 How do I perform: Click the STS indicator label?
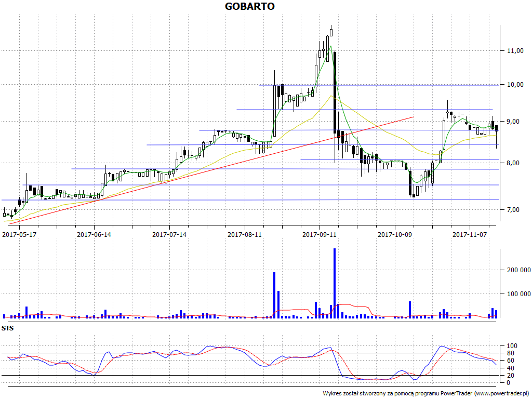[x=7, y=328]
